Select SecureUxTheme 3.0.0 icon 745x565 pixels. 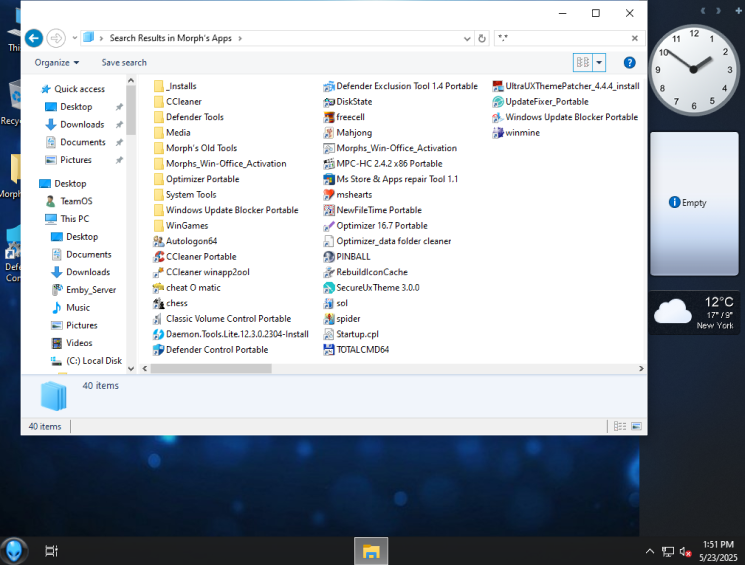tap(329, 287)
